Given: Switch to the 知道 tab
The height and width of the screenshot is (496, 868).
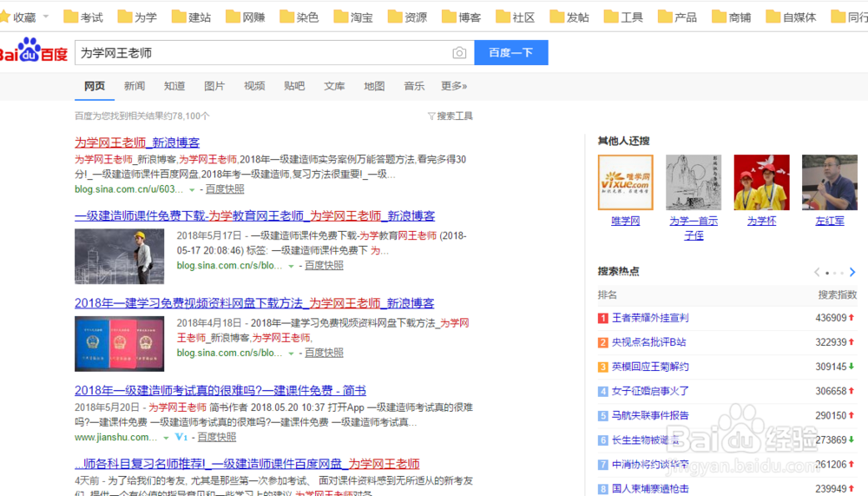Looking at the screenshot, I should click(174, 86).
